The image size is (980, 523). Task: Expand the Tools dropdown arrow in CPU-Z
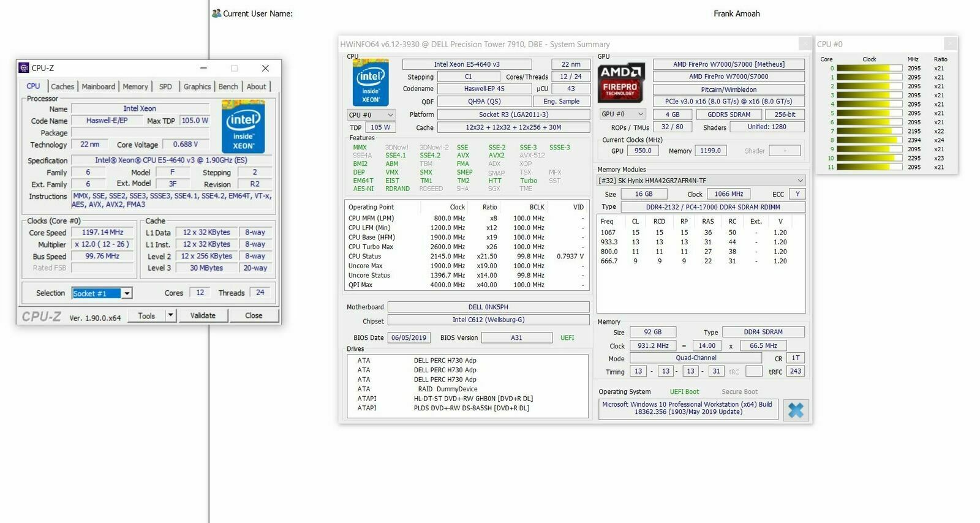171,316
